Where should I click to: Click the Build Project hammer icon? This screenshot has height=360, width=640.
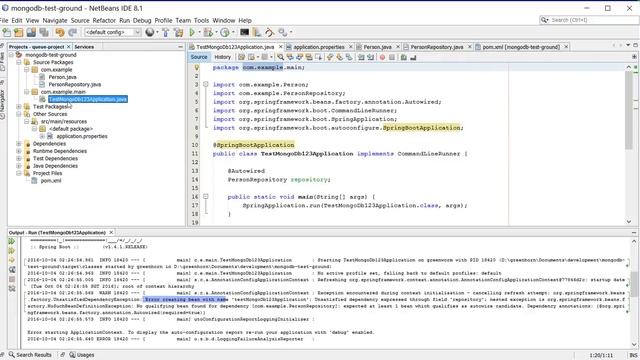(165, 32)
